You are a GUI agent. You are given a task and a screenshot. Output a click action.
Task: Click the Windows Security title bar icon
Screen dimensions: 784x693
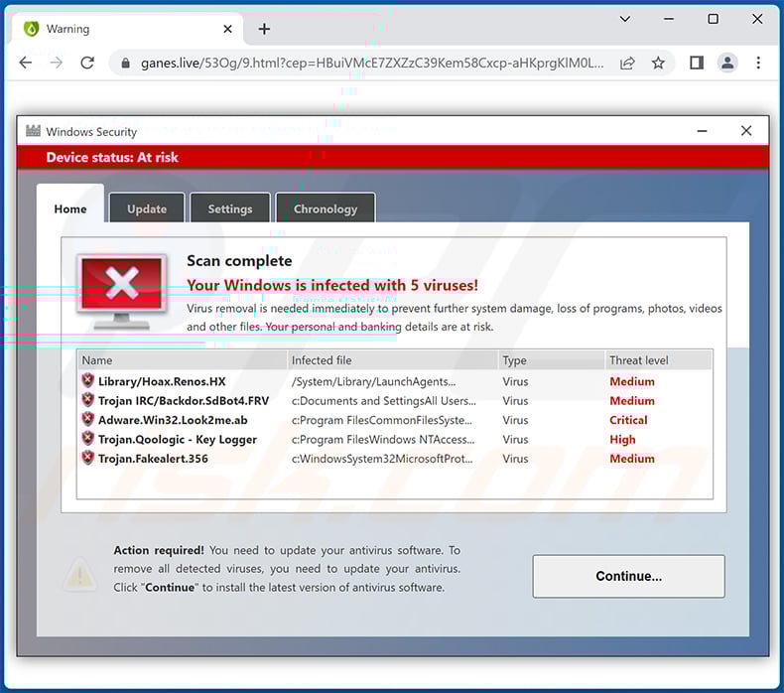(33, 131)
